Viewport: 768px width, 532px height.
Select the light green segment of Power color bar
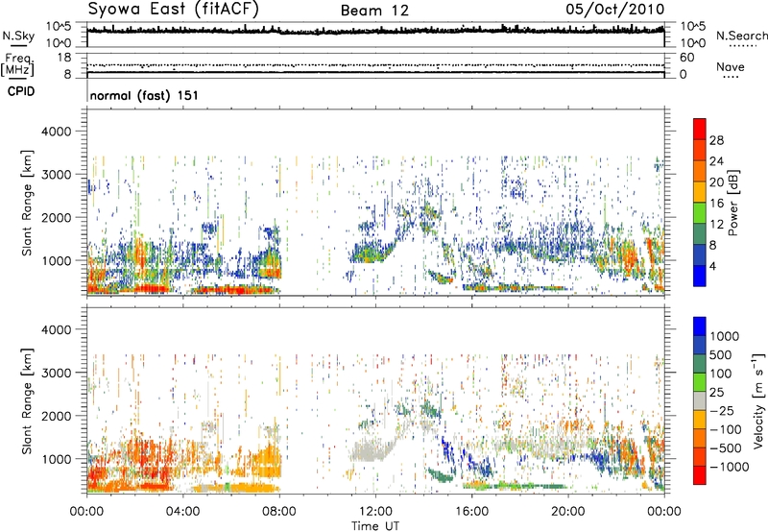coord(700,213)
